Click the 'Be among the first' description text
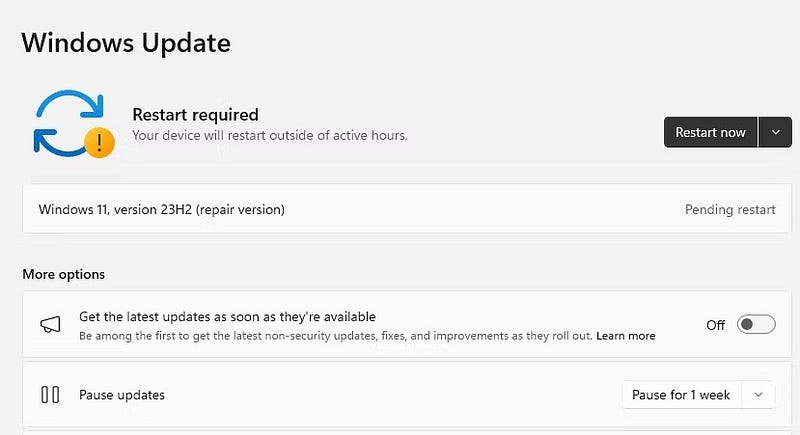 click(x=335, y=336)
